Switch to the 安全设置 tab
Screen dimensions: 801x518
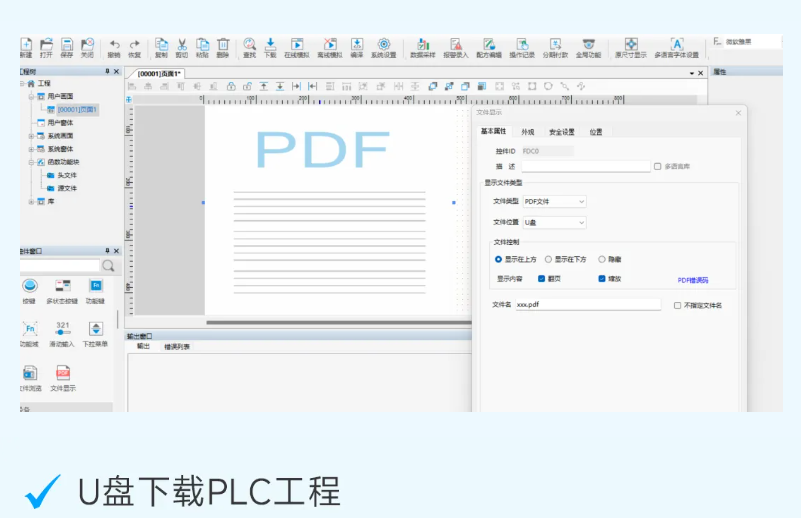click(561, 132)
